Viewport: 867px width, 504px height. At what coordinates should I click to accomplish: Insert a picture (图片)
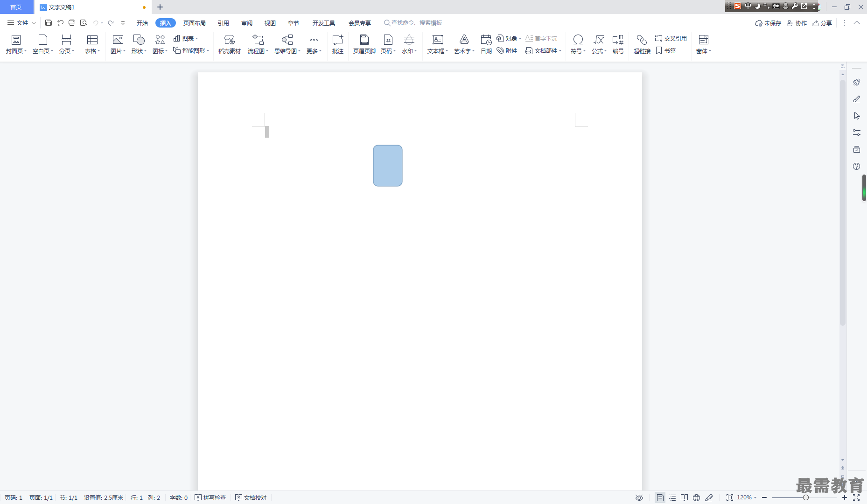tap(118, 44)
